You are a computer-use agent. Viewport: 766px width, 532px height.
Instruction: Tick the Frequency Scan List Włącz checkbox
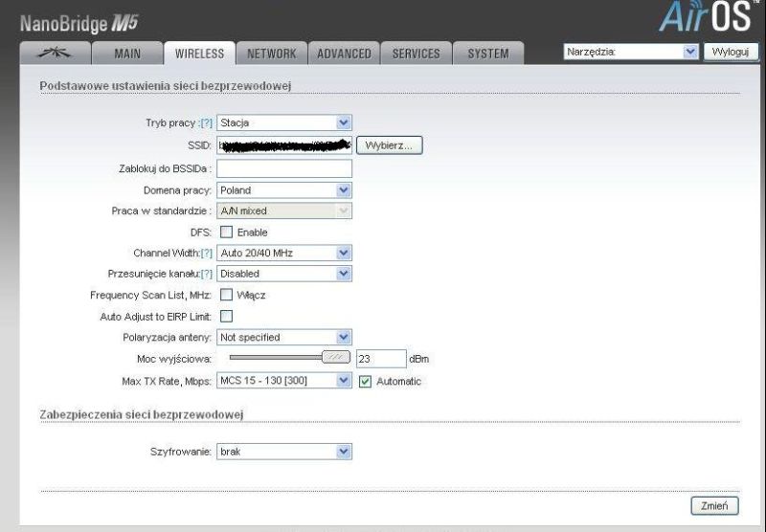tap(226, 295)
